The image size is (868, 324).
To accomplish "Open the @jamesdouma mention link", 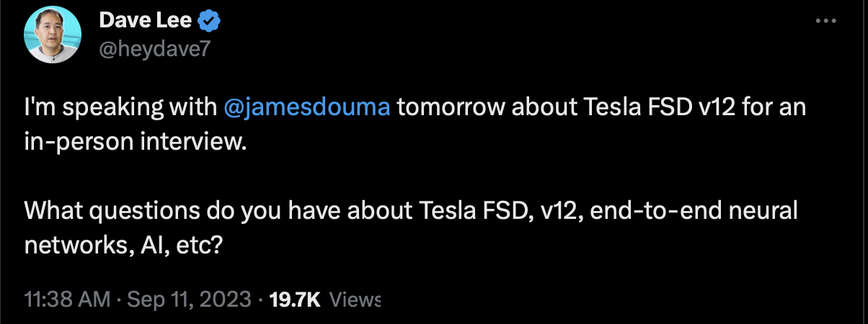I will pos(308,109).
